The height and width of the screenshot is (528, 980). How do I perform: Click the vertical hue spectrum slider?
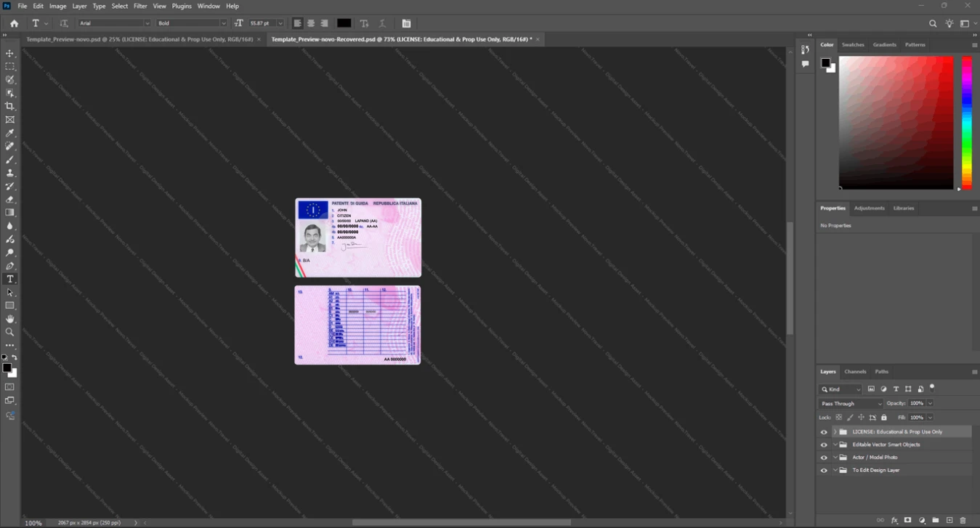tap(967, 122)
